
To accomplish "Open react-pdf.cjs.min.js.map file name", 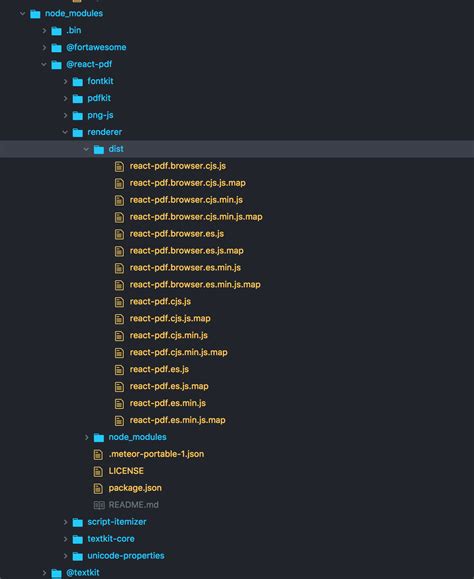I will (x=179, y=353).
